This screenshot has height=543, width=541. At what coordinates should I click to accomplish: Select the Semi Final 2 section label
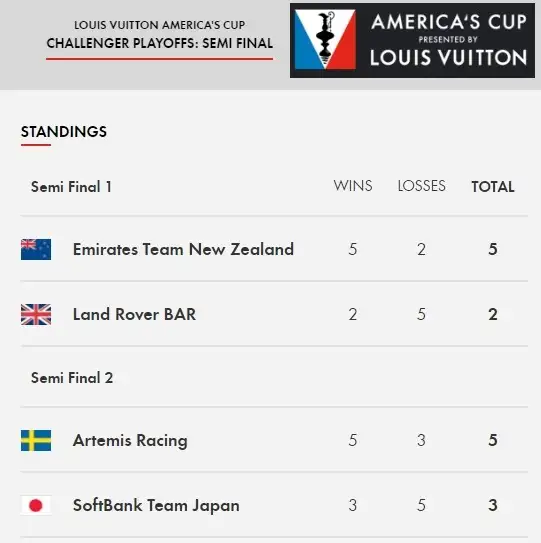72,378
